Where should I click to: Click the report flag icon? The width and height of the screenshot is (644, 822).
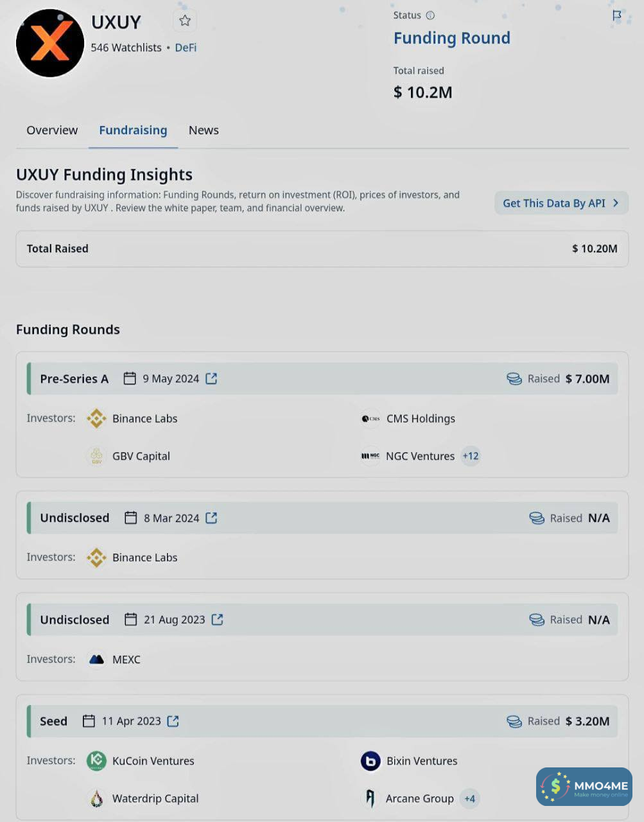(x=616, y=15)
